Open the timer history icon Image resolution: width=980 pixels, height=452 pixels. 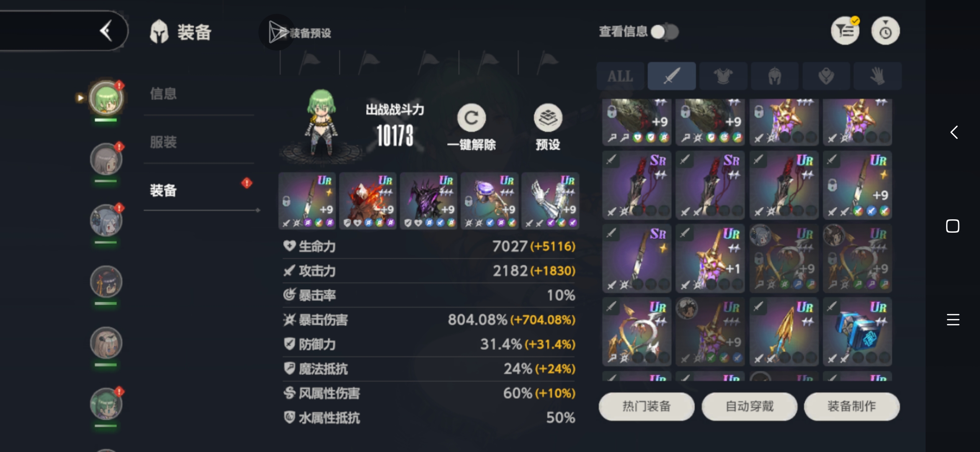tap(885, 31)
